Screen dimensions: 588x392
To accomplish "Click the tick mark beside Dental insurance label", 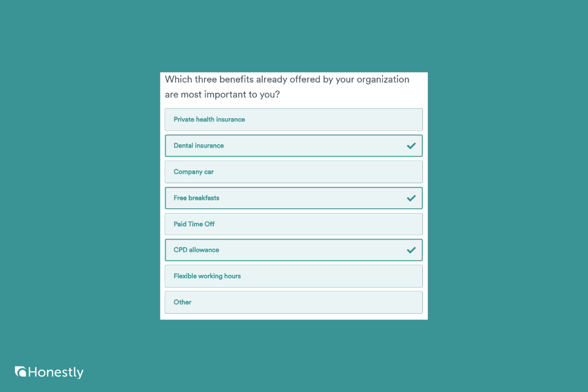I will (411, 145).
